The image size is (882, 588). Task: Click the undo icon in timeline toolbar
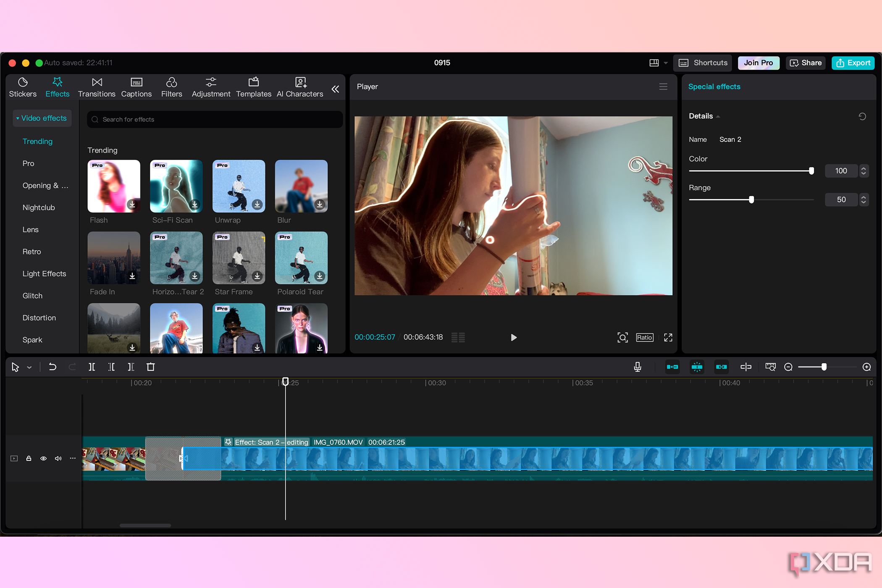pyautogui.click(x=53, y=366)
